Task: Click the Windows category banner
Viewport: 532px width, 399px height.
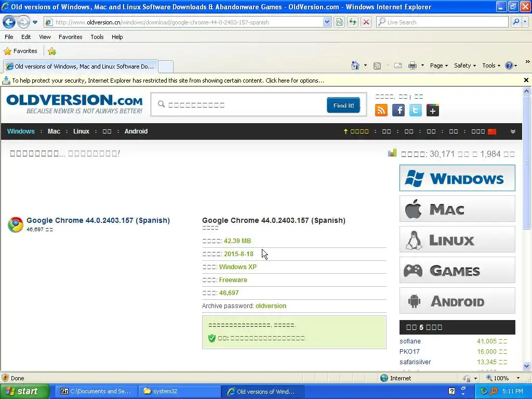Action: coord(457,178)
